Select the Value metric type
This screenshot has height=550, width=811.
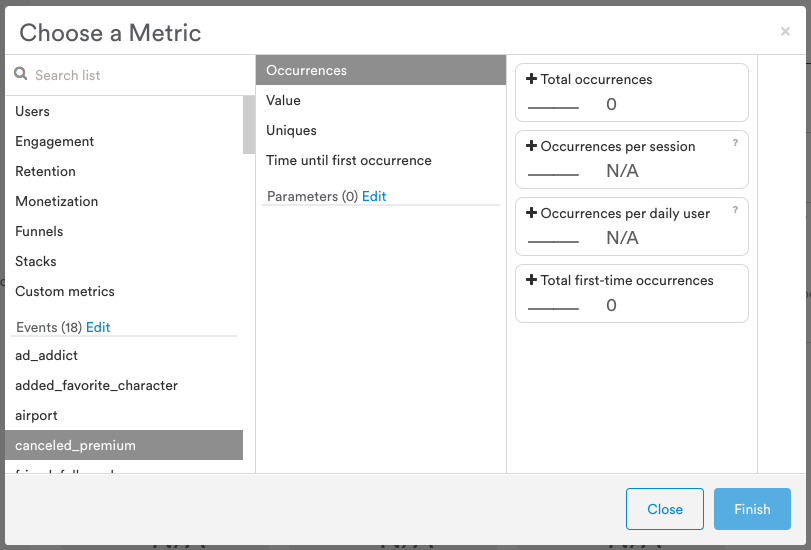283,100
